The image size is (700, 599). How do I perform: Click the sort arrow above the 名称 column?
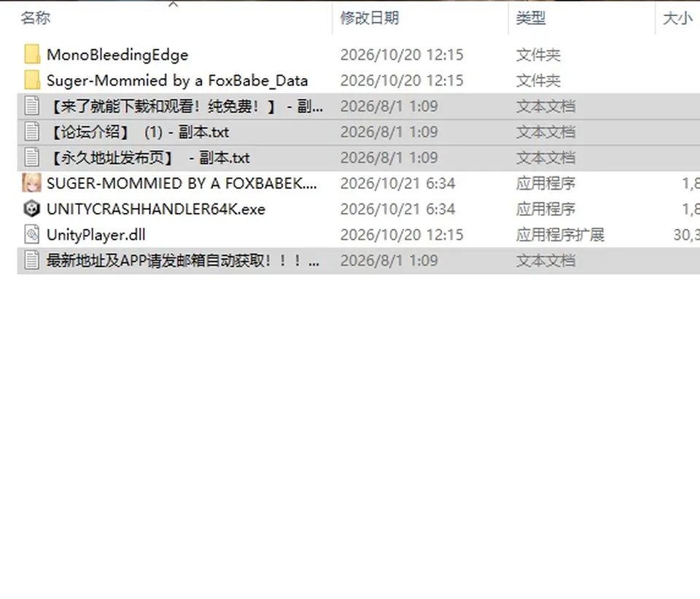pos(174,4)
